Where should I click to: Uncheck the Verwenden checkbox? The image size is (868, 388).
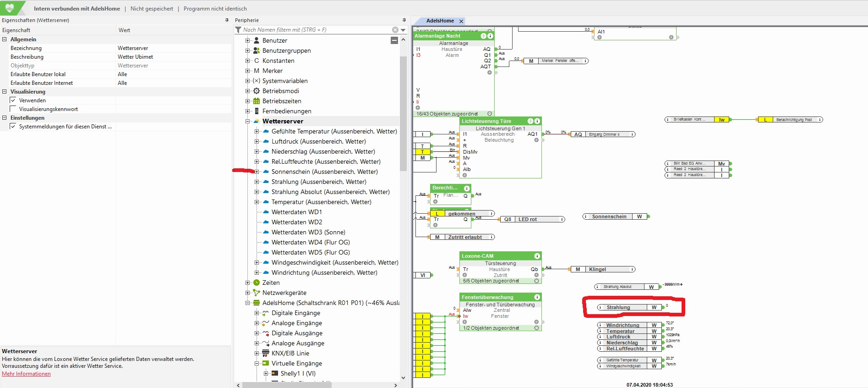(x=13, y=100)
